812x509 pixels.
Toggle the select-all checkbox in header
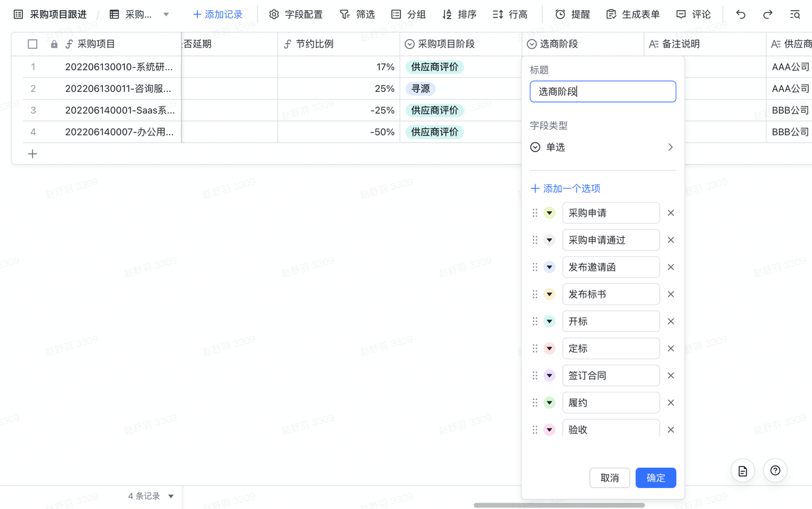click(x=32, y=44)
